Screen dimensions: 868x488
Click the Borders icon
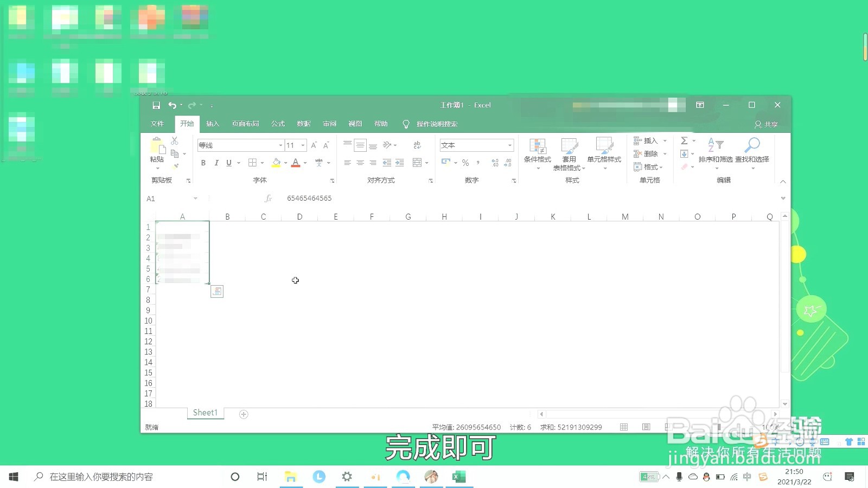coord(252,163)
